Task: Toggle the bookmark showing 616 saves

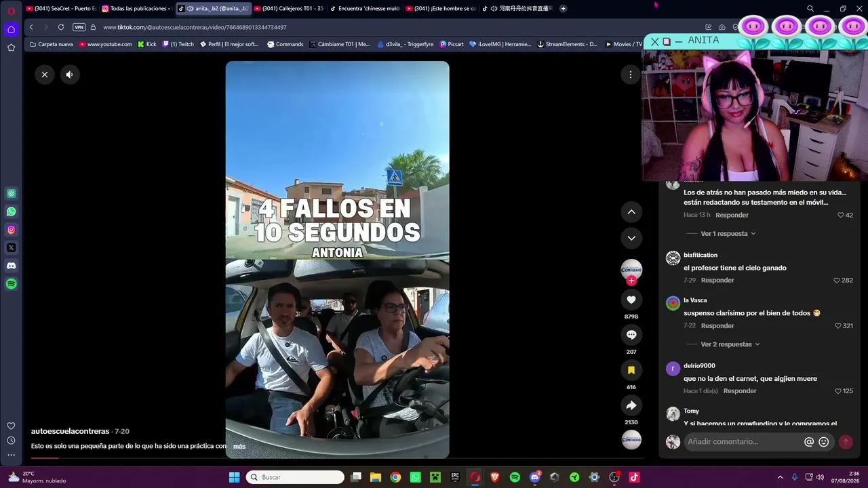Action: tap(631, 370)
